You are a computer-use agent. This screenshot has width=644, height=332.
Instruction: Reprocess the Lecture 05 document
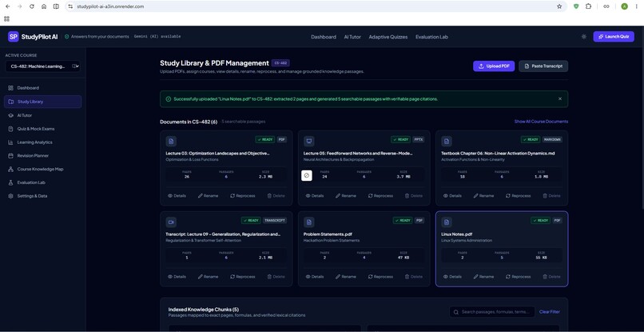tap(380, 196)
